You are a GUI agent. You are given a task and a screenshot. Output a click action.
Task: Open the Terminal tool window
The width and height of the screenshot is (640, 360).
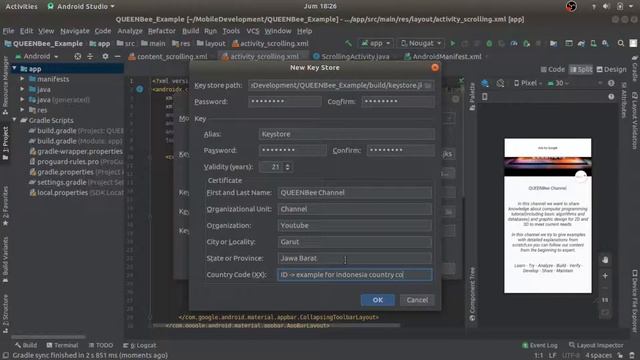62,345
